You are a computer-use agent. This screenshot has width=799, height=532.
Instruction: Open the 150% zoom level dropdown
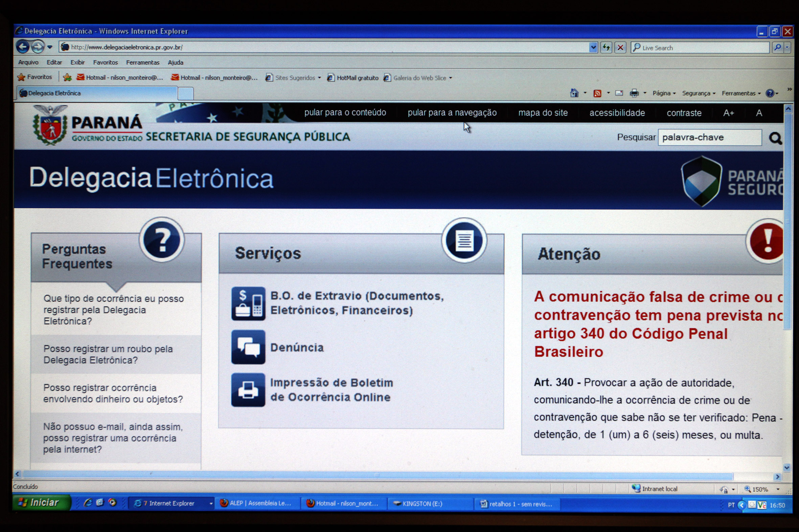[778, 489]
